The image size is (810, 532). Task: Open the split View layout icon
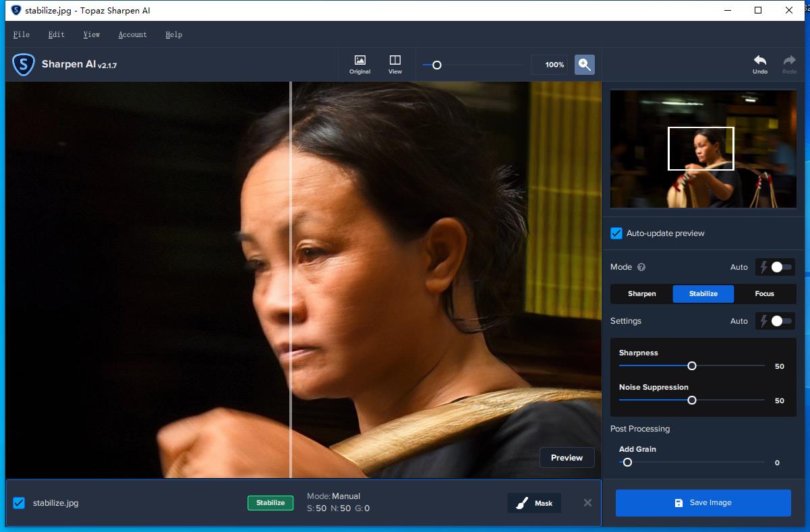pos(395,64)
